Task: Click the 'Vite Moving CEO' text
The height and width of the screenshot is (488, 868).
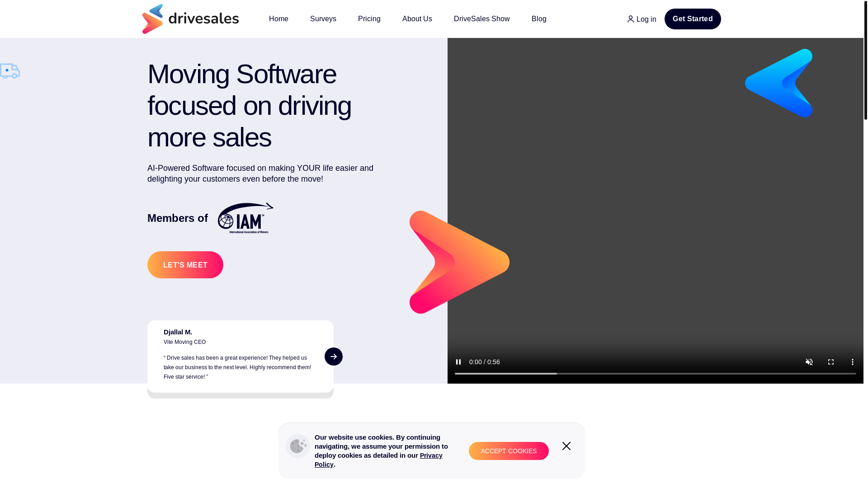Action: [184, 342]
